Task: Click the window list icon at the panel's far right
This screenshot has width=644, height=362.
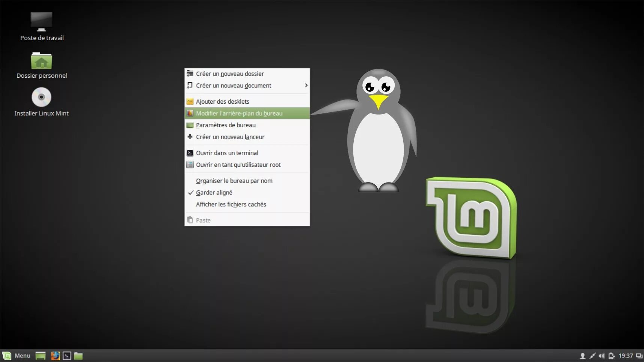Action: click(x=639, y=356)
